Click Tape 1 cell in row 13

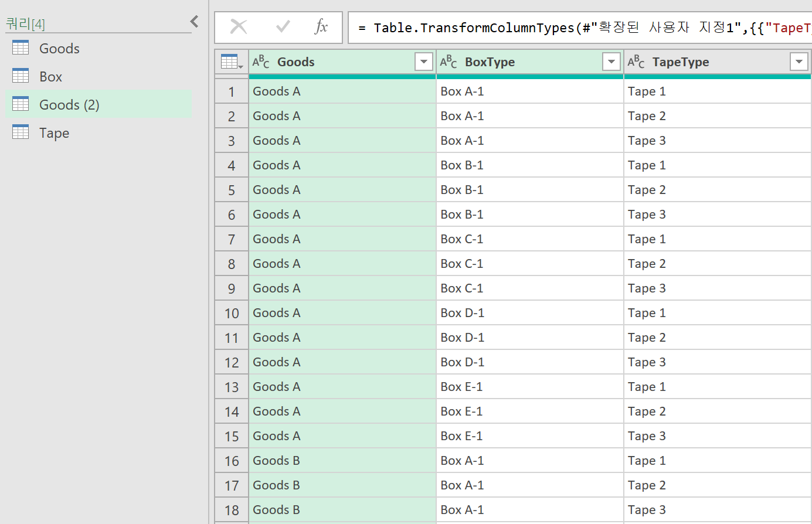pos(718,387)
